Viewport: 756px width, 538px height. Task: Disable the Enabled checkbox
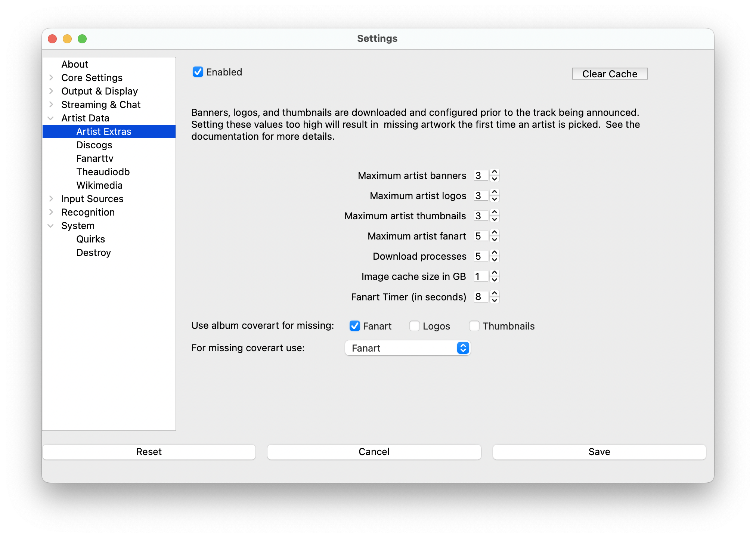point(198,72)
